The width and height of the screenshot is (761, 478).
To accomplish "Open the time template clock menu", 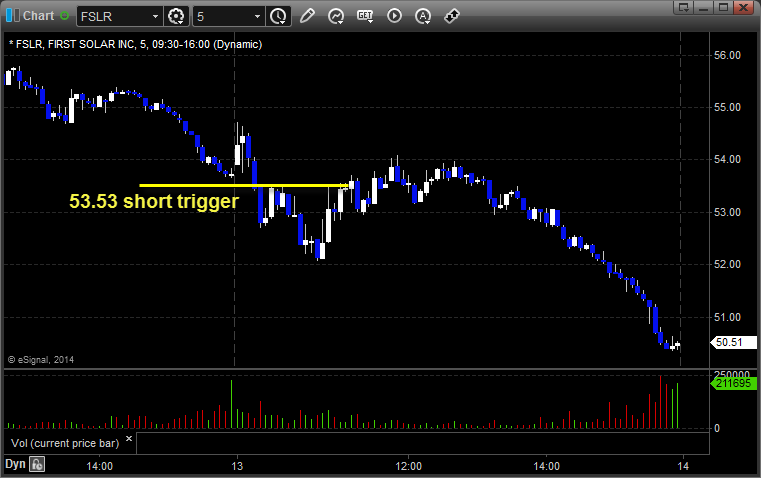I will pos(279,16).
